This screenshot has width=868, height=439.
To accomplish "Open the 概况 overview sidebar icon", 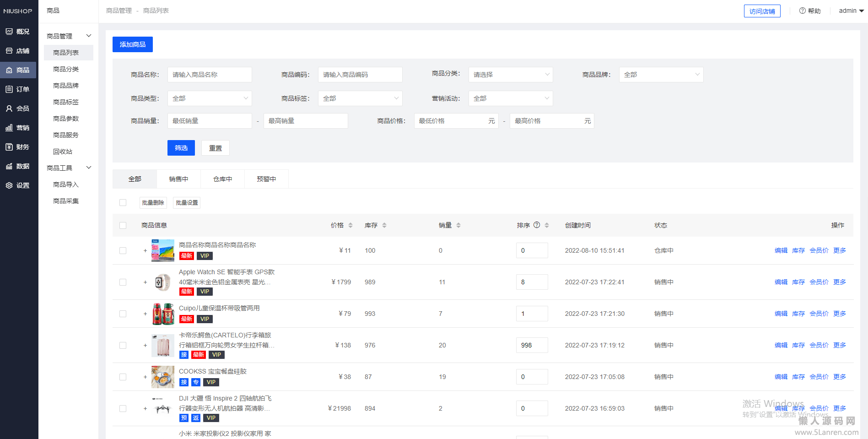I will pos(9,32).
